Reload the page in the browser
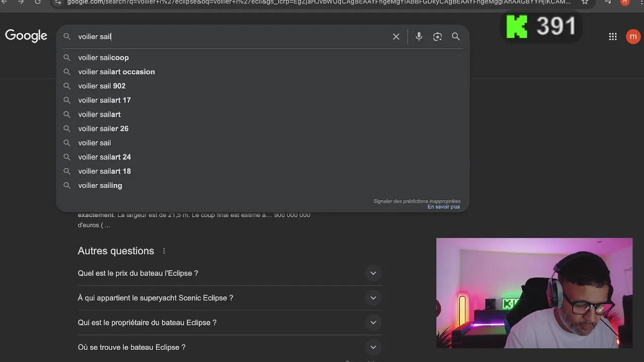The width and height of the screenshot is (644, 362). pyautogui.click(x=38, y=2)
